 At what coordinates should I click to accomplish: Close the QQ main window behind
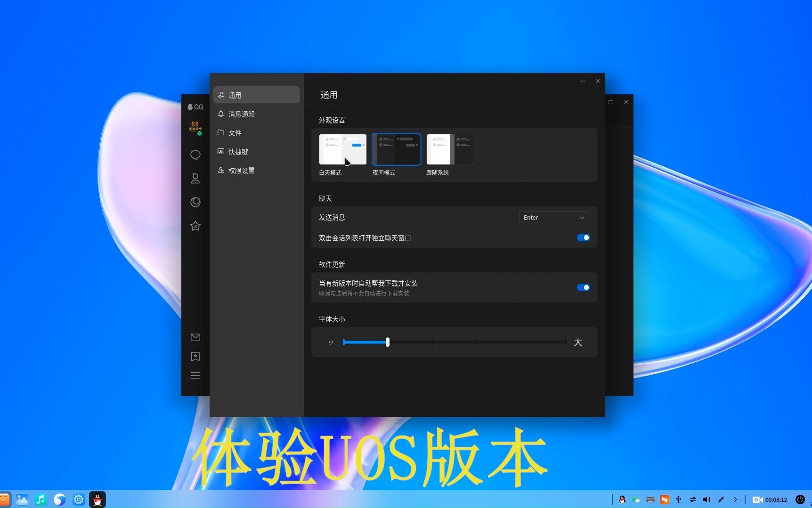[x=626, y=102]
